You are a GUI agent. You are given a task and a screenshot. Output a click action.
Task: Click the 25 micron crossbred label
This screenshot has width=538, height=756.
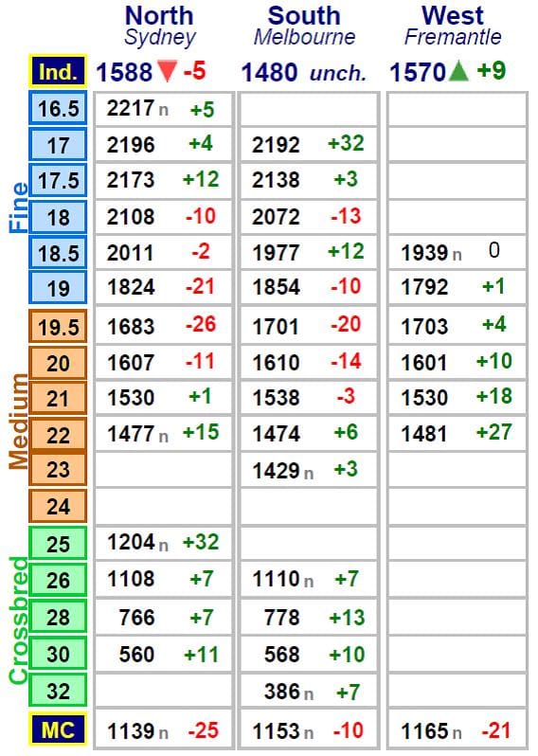[58, 544]
